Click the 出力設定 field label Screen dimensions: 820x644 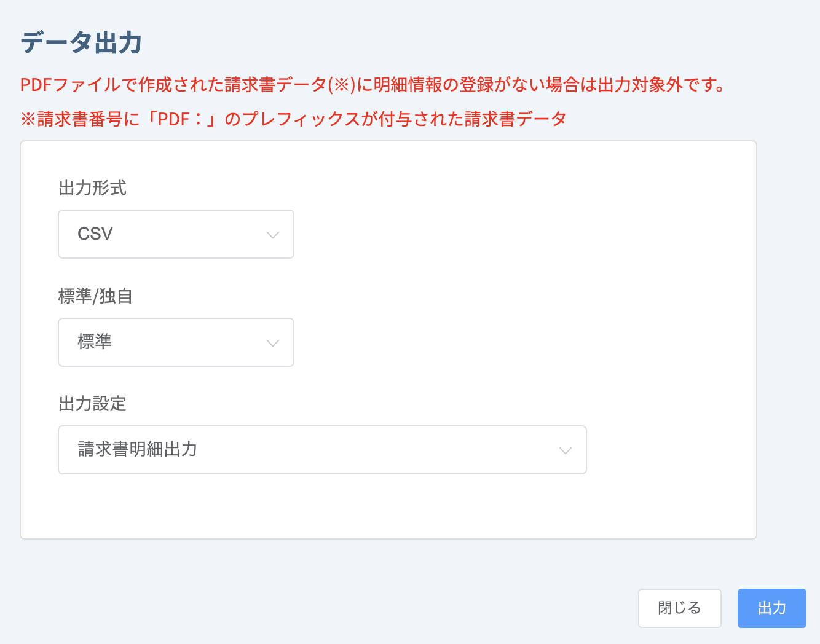tap(93, 404)
